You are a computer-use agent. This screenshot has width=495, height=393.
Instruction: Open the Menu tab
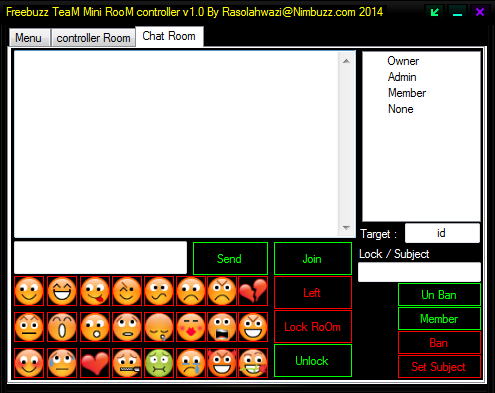tap(29, 38)
